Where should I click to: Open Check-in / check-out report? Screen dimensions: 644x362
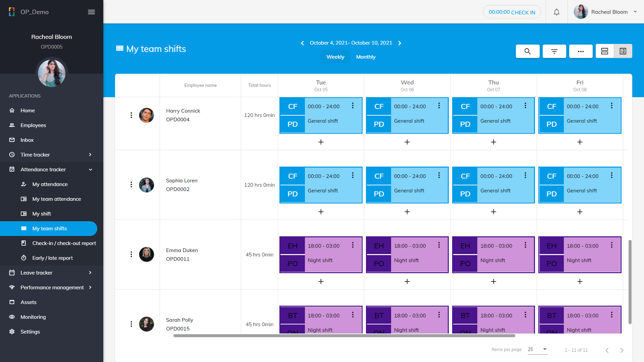click(64, 243)
